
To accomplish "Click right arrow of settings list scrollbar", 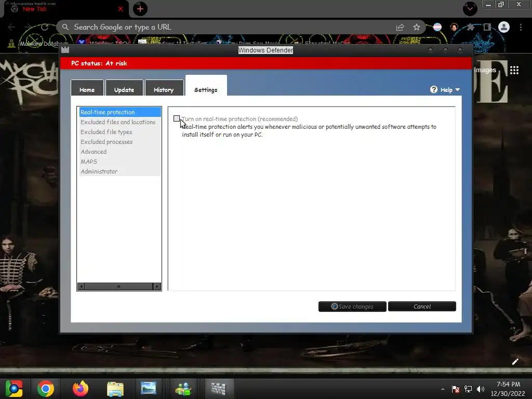I will 157,286.
